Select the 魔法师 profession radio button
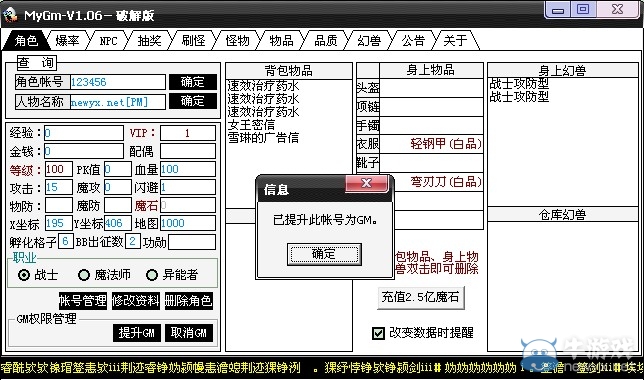 84,275
